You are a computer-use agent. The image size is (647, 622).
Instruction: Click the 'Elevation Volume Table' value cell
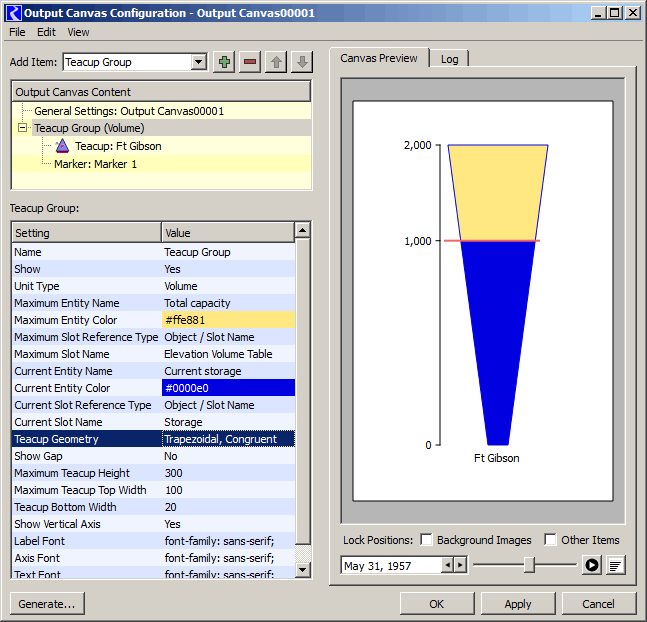[228, 354]
